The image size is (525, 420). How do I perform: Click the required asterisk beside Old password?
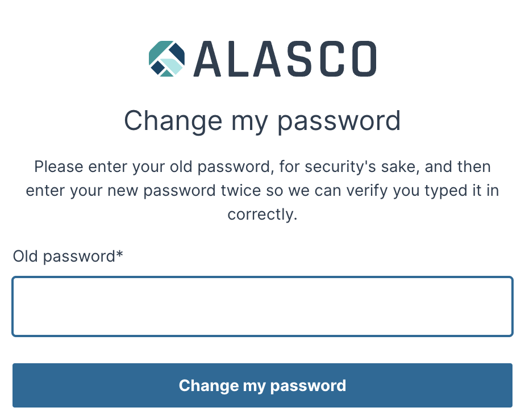(119, 255)
